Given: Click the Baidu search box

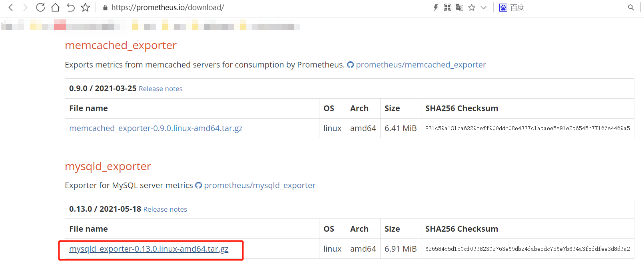Looking at the screenshot, I should (x=568, y=7).
